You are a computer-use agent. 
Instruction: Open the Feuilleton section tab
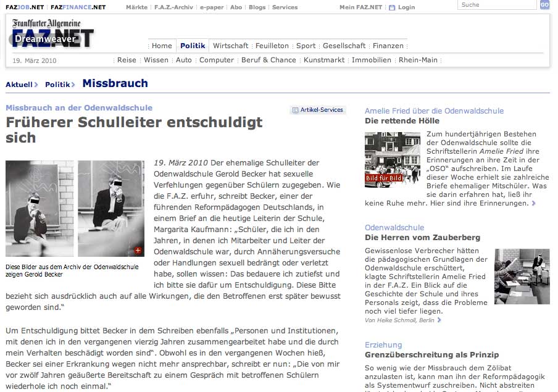(272, 46)
